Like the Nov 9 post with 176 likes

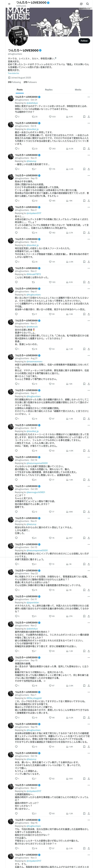pos(50,169)
